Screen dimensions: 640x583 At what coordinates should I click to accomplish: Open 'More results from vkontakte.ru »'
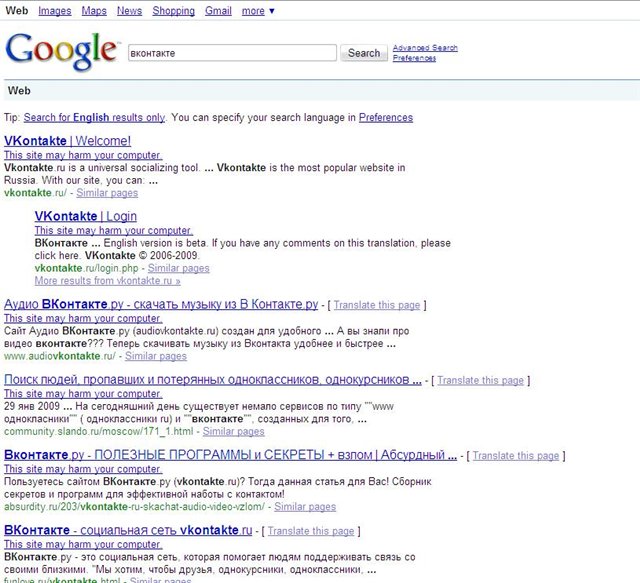coord(107,281)
